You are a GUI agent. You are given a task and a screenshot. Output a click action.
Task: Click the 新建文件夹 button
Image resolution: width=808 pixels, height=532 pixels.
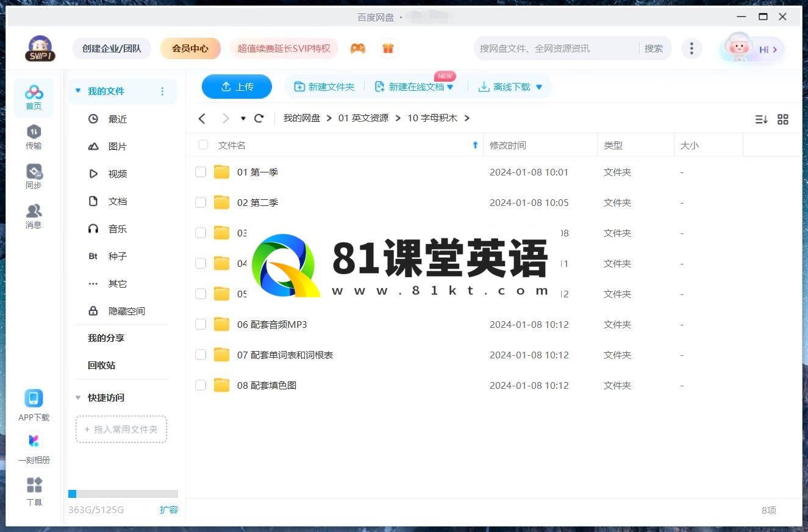(x=324, y=87)
